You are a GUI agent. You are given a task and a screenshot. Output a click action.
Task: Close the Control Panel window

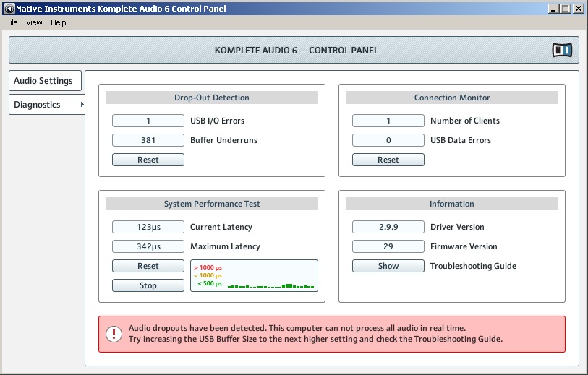pyautogui.click(x=579, y=8)
